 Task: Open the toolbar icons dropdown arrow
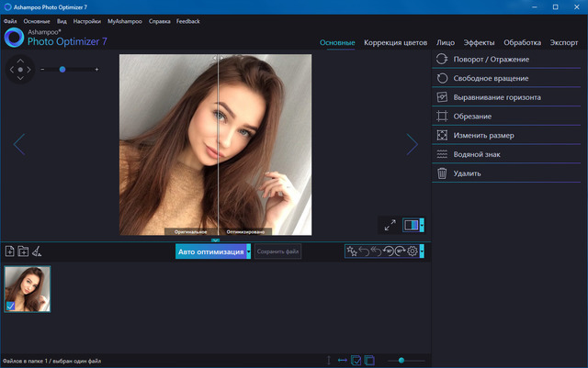coord(422,251)
